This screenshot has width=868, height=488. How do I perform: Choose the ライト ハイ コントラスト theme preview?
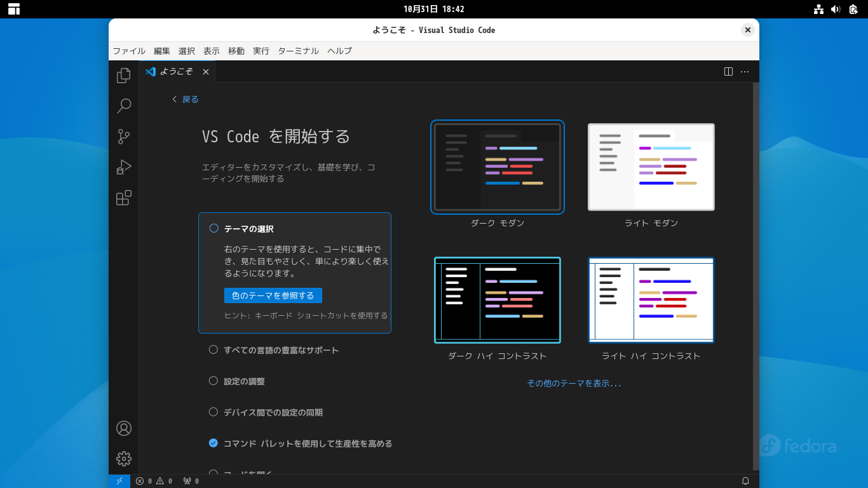(x=651, y=300)
